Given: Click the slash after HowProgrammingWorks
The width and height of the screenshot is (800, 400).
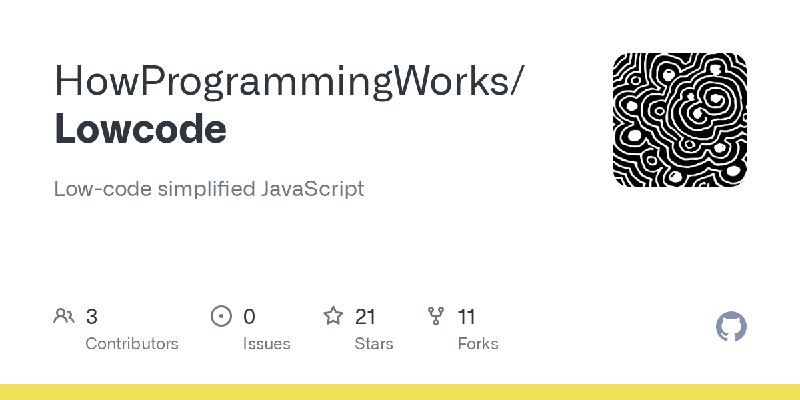Looking at the screenshot, I should 517,82.
